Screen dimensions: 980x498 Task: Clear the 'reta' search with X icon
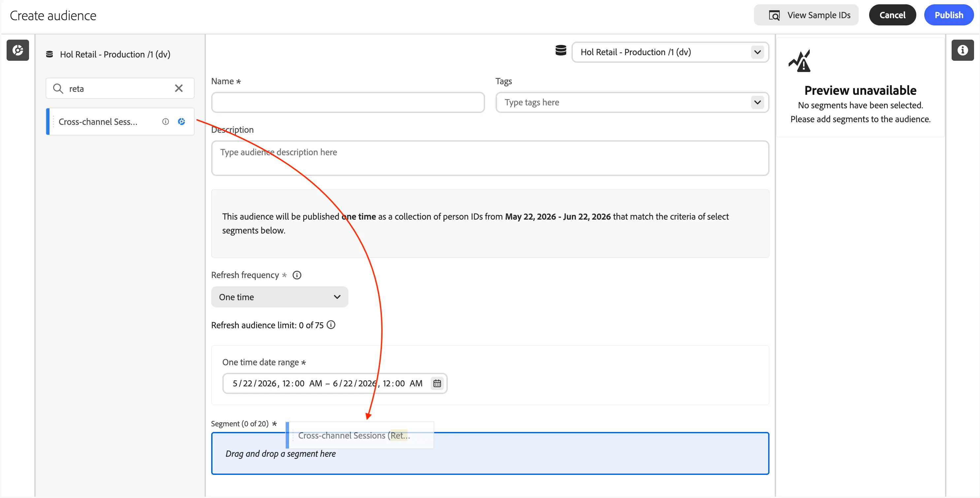(179, 88)
